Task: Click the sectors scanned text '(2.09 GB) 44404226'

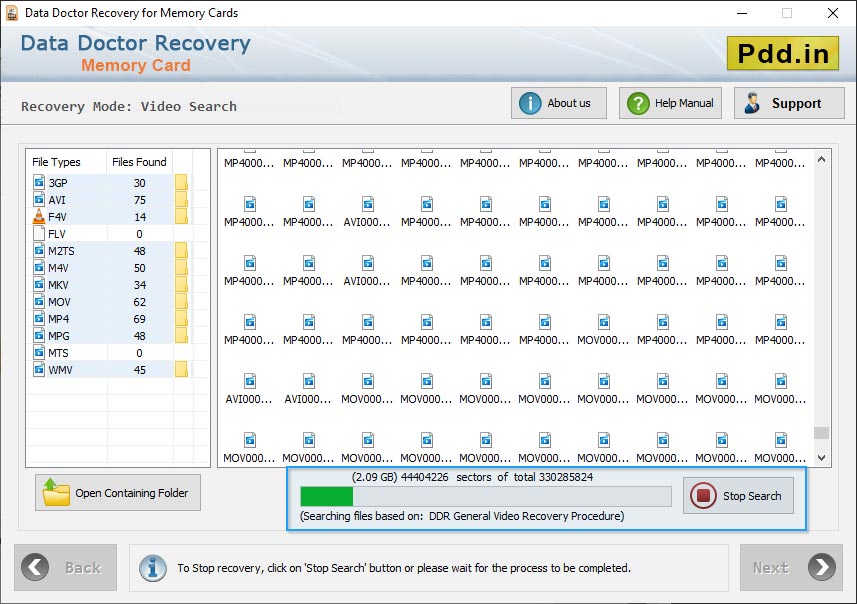Action: coord(400,477)
